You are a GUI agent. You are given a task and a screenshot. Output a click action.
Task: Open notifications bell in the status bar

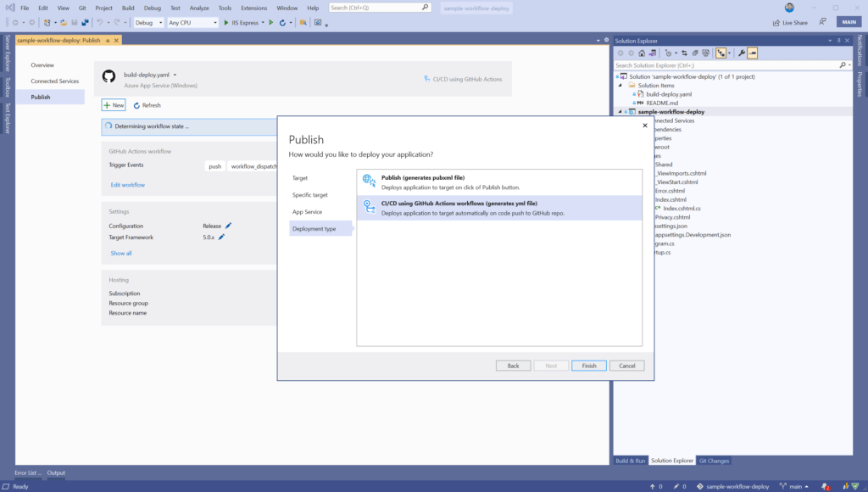[822, 486]
